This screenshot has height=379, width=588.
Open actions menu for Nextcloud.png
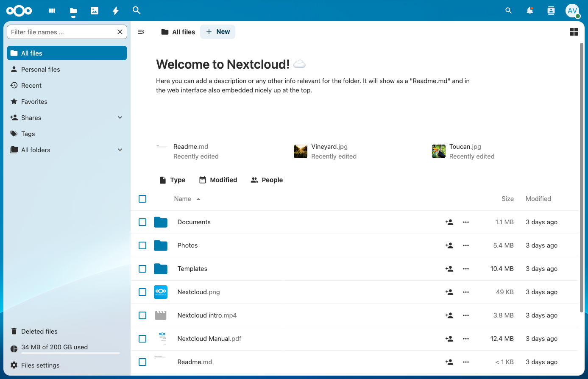(466, 292)
